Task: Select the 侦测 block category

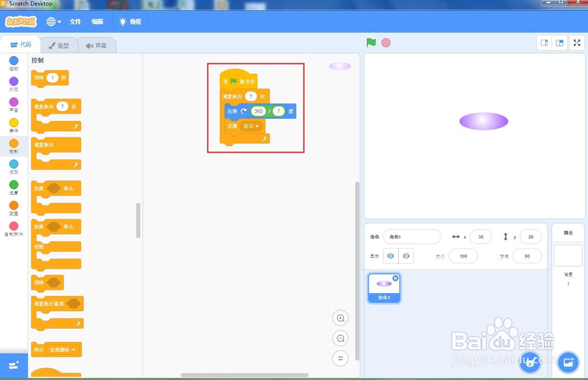Action: 14,167
